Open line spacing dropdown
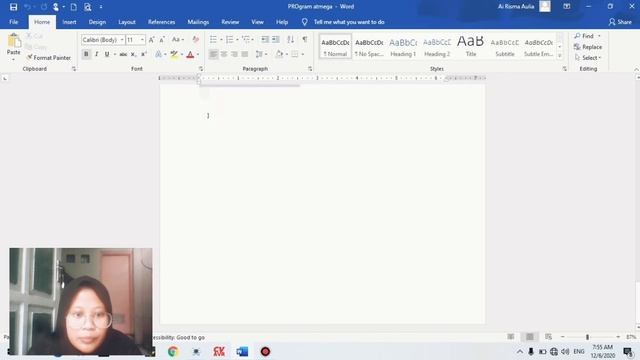Image resolution: width=640 pixels, height=360 pixels. coord(261,54)
